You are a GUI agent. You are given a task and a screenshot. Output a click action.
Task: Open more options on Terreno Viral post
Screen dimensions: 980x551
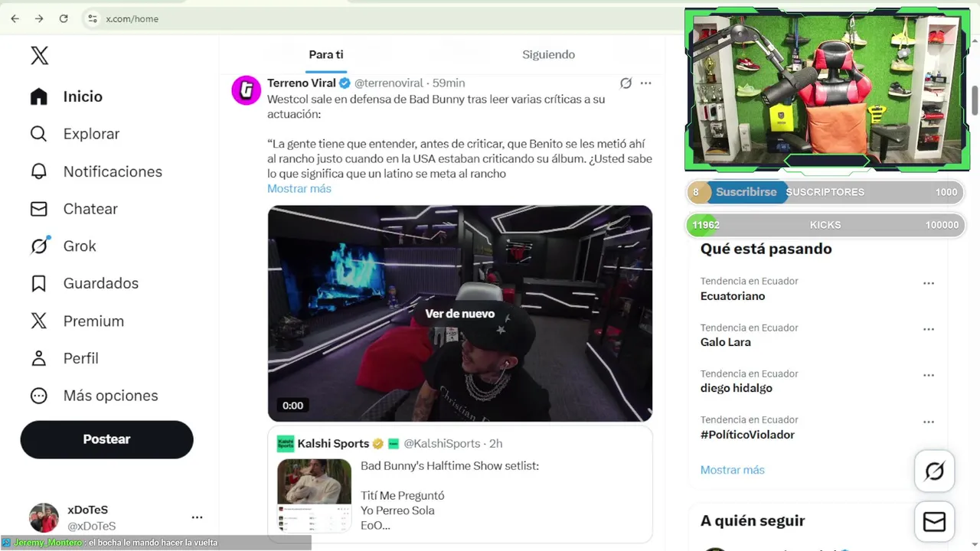click(x=645, y=83)
